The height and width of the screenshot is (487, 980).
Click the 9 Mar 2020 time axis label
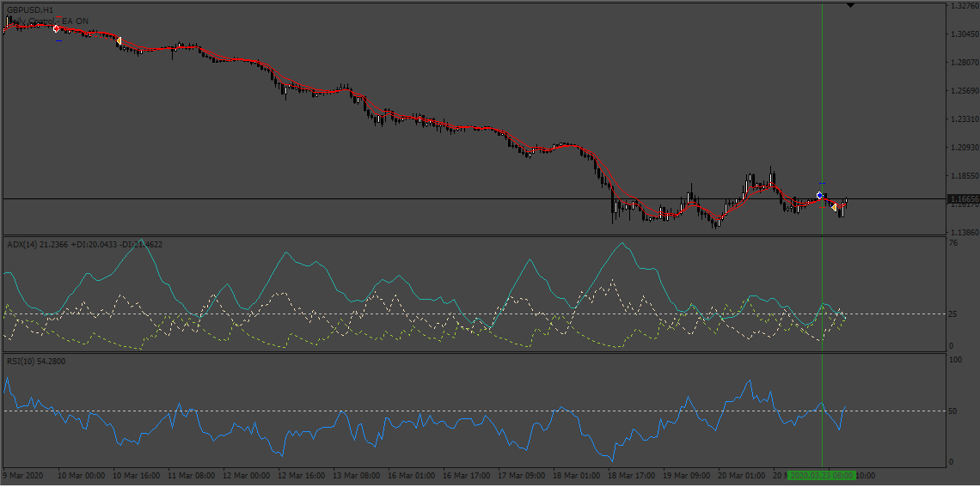click(24, 475)
